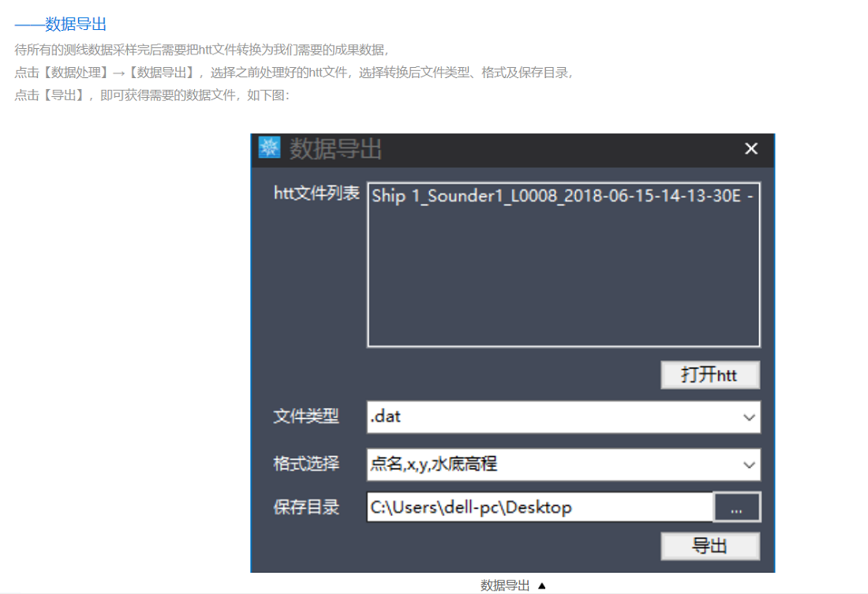
Task: Click the chevron arrow of 文件类型 combo
Action: tap(749, 417)
